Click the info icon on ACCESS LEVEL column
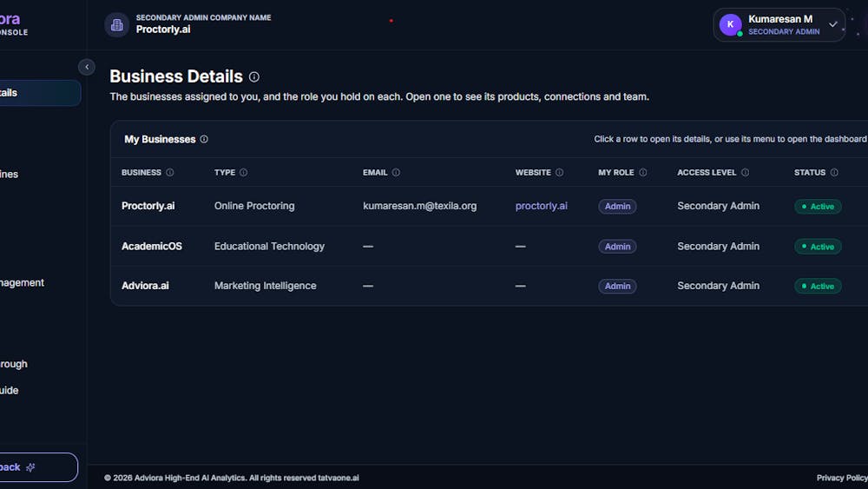Screen dimensions: 868x489 point(745,172)
